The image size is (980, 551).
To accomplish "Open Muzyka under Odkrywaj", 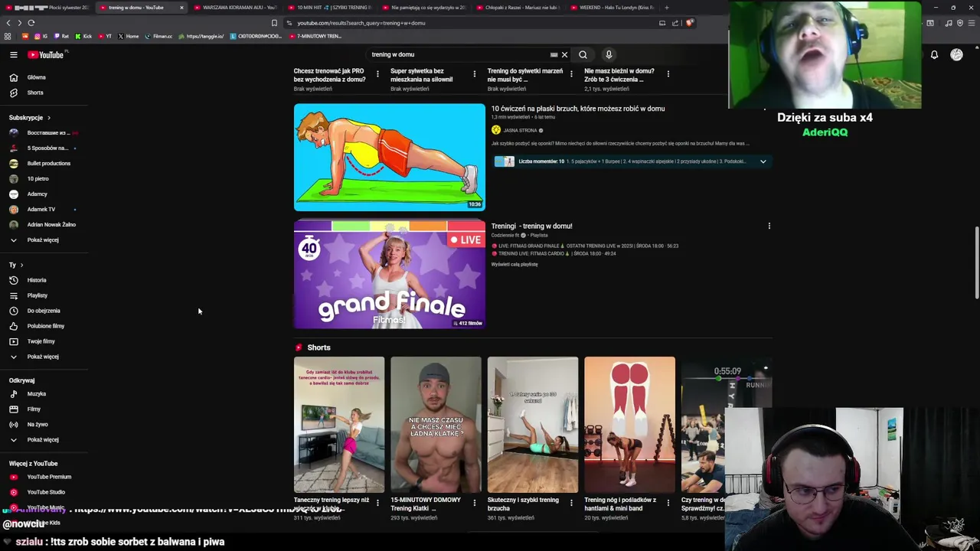I will pyautogui.click(x=36, y=394).
